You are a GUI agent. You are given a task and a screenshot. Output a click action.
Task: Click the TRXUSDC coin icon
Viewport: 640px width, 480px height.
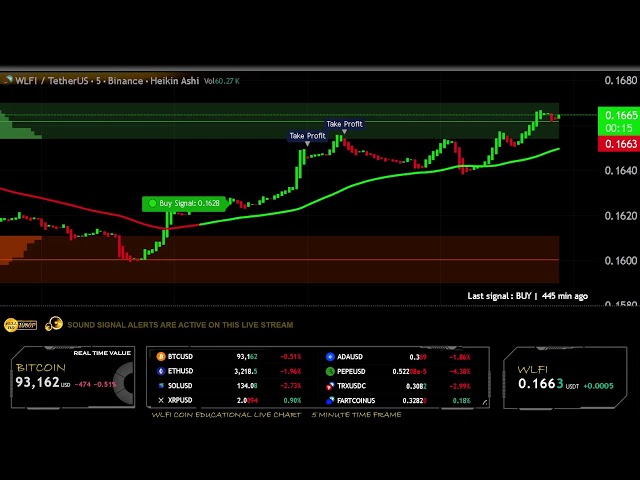pos(330,386)
